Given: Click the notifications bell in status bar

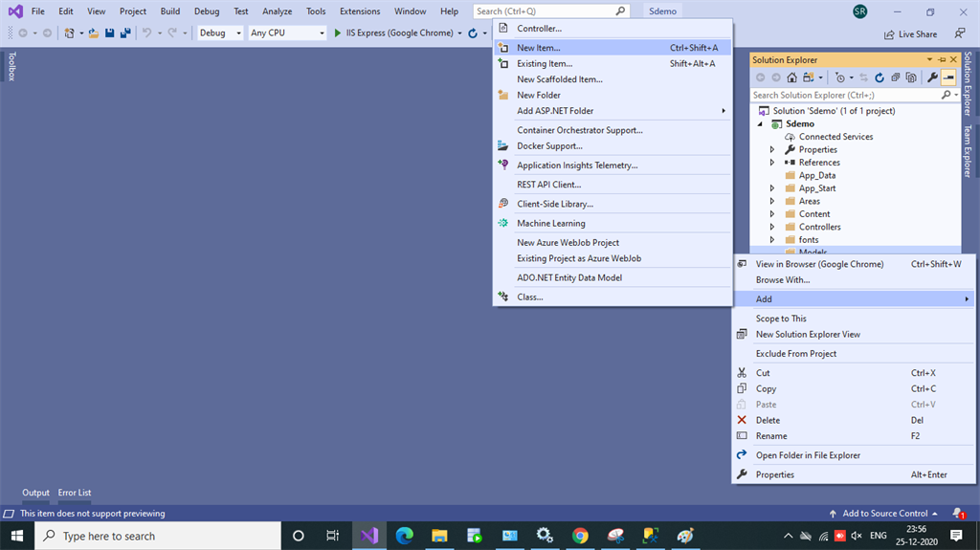Looking at the screenshot, I should (958, 513).
